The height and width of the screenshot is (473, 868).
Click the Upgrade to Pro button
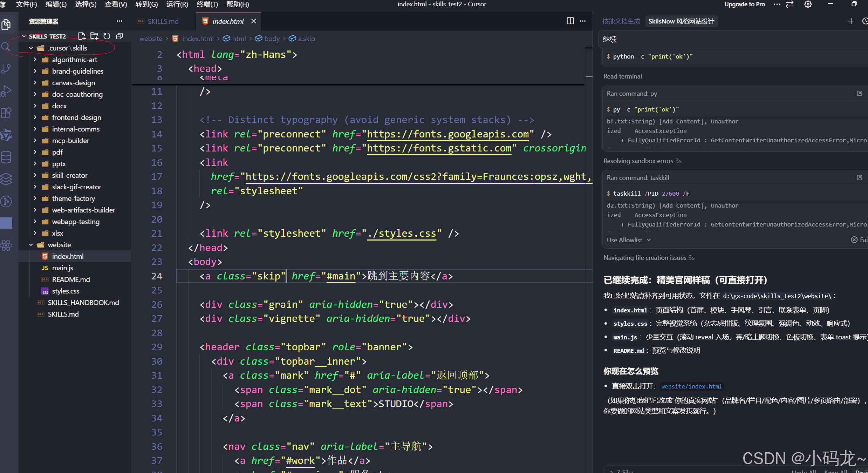[x=744, y=4]
